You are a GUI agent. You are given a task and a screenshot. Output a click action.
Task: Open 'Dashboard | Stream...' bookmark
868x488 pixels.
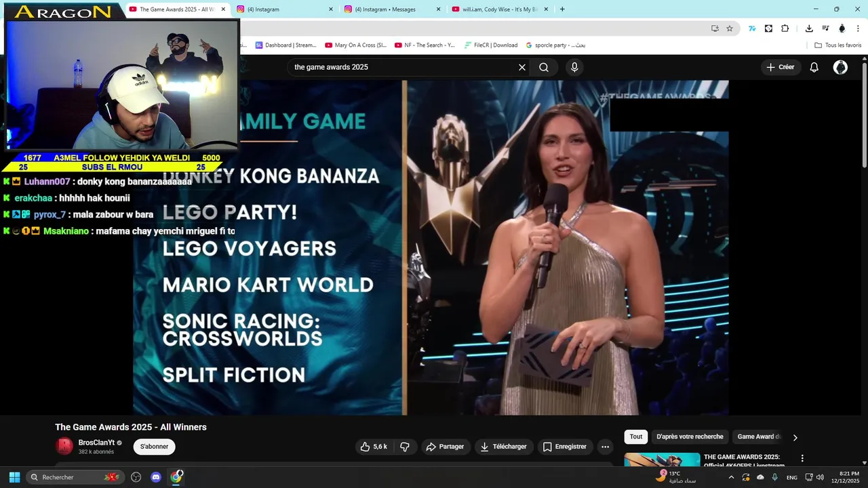(x=285, y=45)
